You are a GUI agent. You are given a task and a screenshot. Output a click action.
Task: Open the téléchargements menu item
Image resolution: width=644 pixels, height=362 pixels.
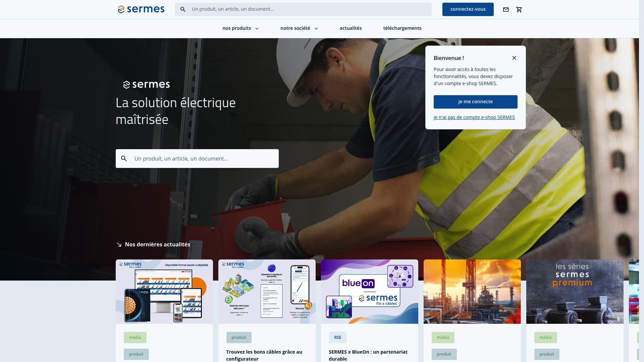point(402,28)
